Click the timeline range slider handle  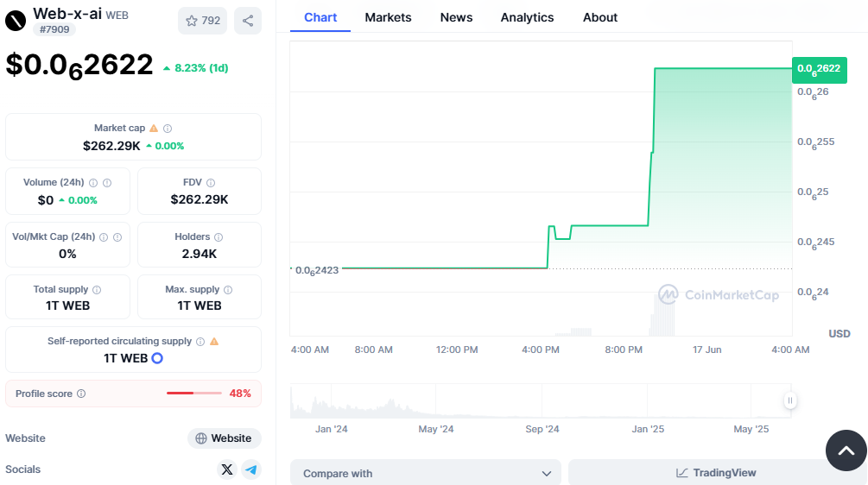[790, 400]
